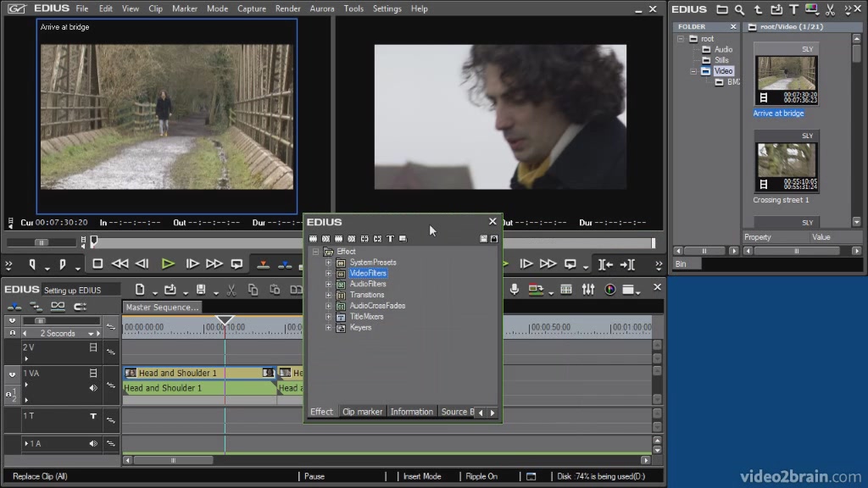The image size is (868, 488).
Task: Open the vectorscope color icon
Action: coord(610,289)
